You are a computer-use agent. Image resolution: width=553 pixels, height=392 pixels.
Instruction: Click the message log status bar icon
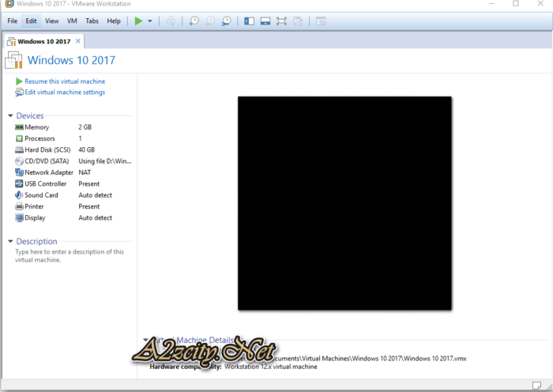pos(536,386)
